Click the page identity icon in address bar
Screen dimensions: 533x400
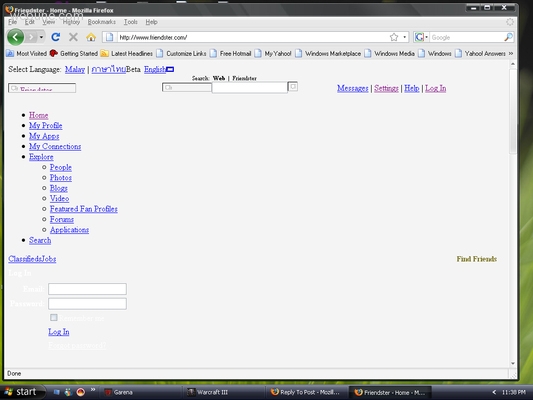pyautogui.click(x=109, y=37)
